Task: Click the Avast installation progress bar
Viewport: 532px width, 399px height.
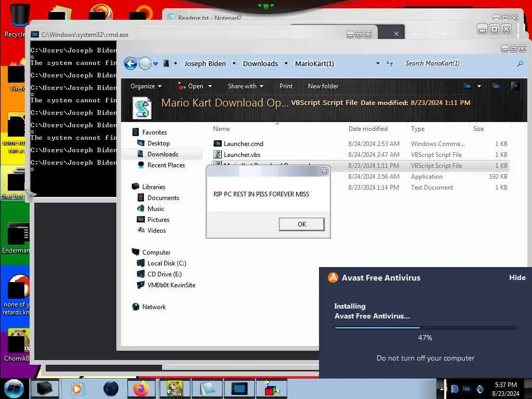Action: 425,328
